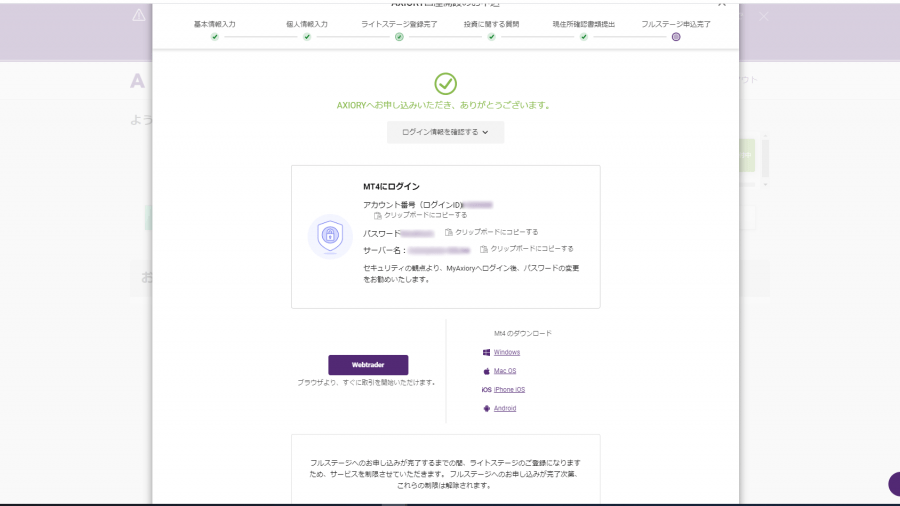The width and height of the screenshot is (900, 506).
Task: Click the clipboard icon beside the password
Action: pos(449,232)
